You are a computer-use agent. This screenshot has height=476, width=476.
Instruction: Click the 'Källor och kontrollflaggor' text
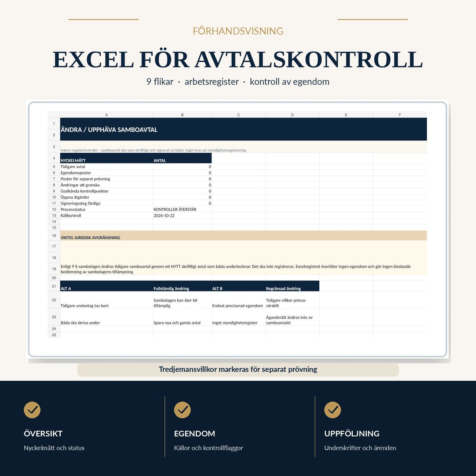(x=208, y=448)
